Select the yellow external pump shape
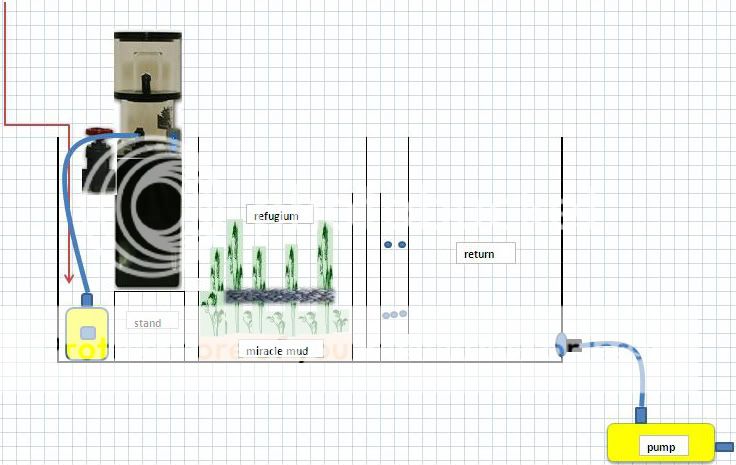 (622, 444)
